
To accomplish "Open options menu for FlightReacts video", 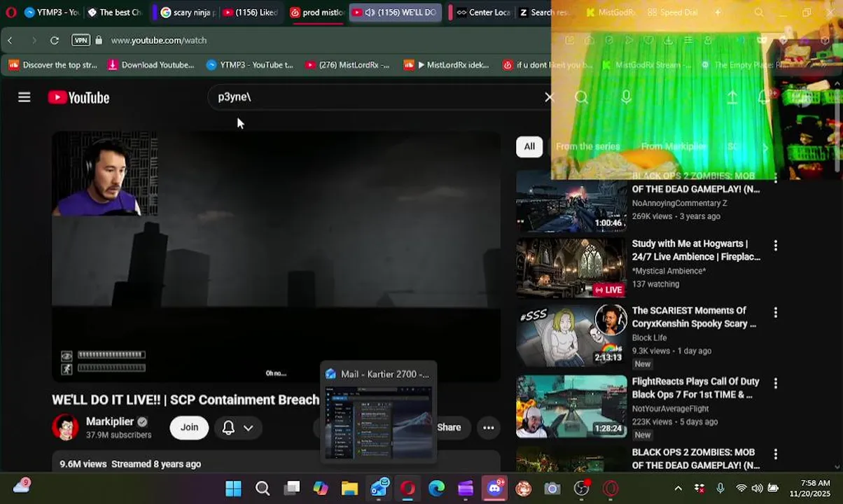I will [x=775, y=383].
